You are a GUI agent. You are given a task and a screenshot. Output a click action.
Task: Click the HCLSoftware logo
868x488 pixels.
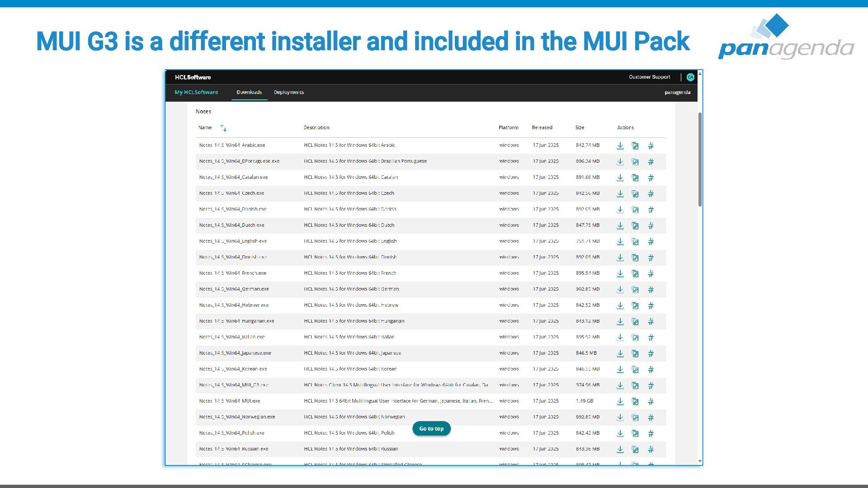(x=193, y=77)
